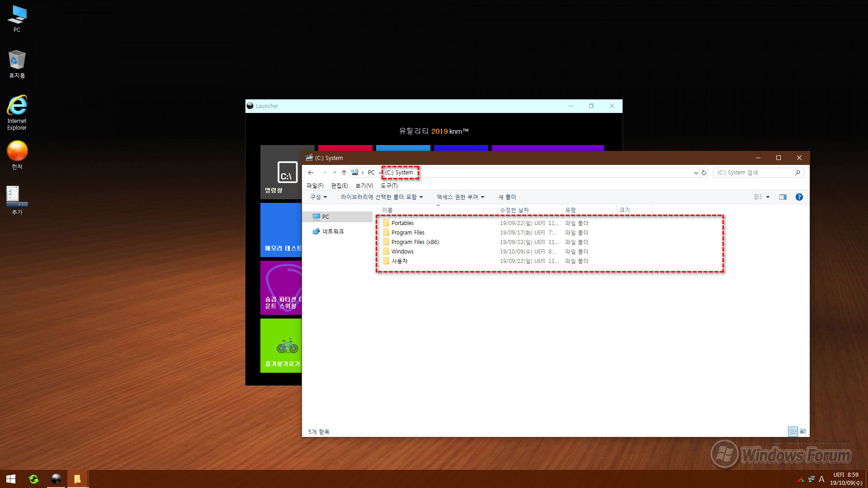The image size is (868, 488).
Task: Switch to details view at bottom-right
Action: click(793, 432)
